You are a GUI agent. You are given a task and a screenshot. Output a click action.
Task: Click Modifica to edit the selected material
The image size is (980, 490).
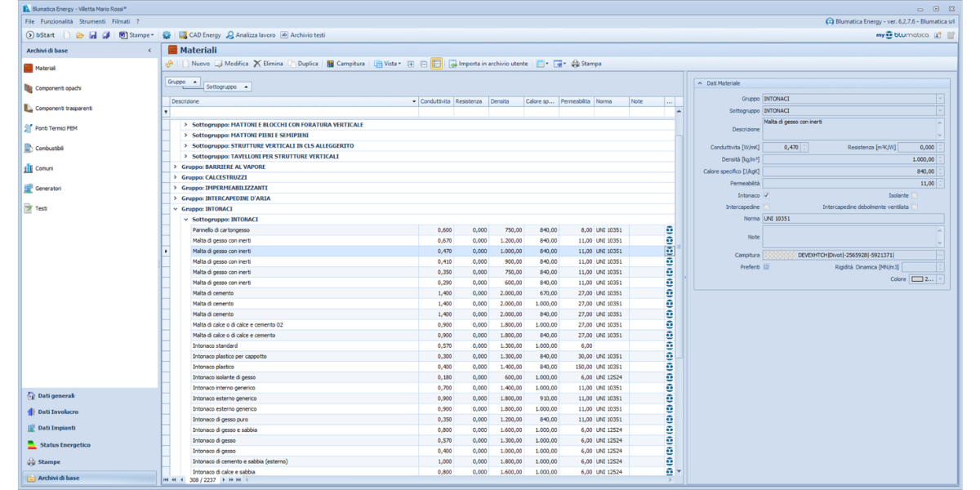coord(231,63)
